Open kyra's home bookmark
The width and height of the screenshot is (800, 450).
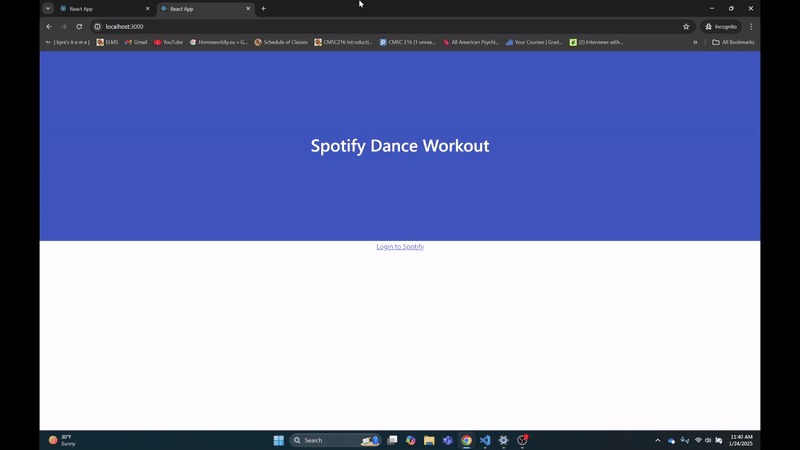coord(67,42)
